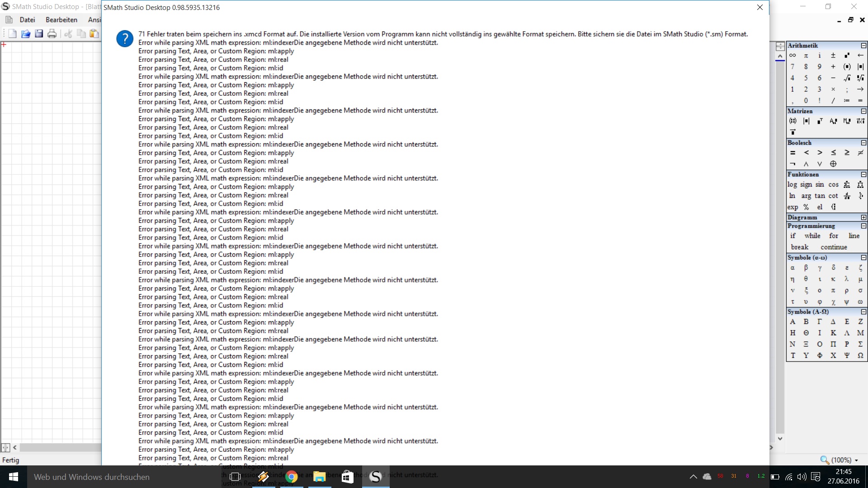
Task: Click the Save diskette toolbar icon
Action: click(39, 34)
